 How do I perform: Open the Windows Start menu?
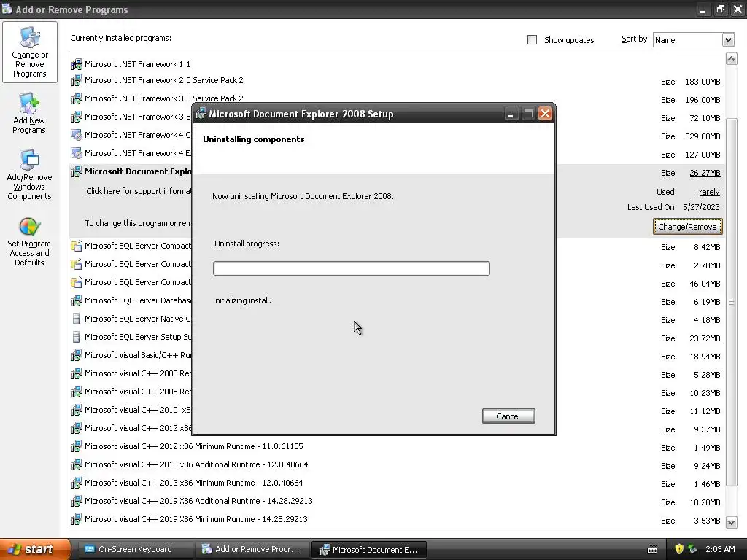pyautogui.click(x=34, y=549)
